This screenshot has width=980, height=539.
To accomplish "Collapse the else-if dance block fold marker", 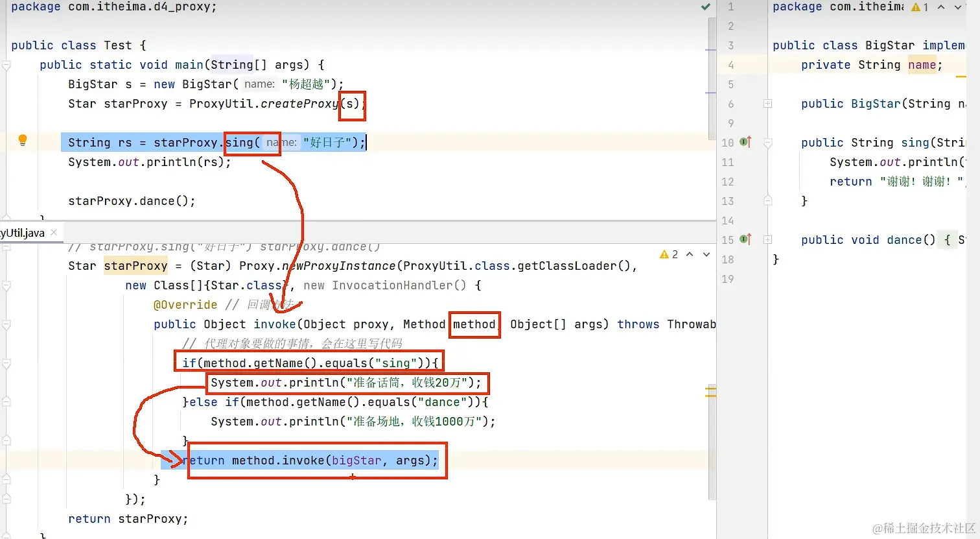I will point(6,402).
